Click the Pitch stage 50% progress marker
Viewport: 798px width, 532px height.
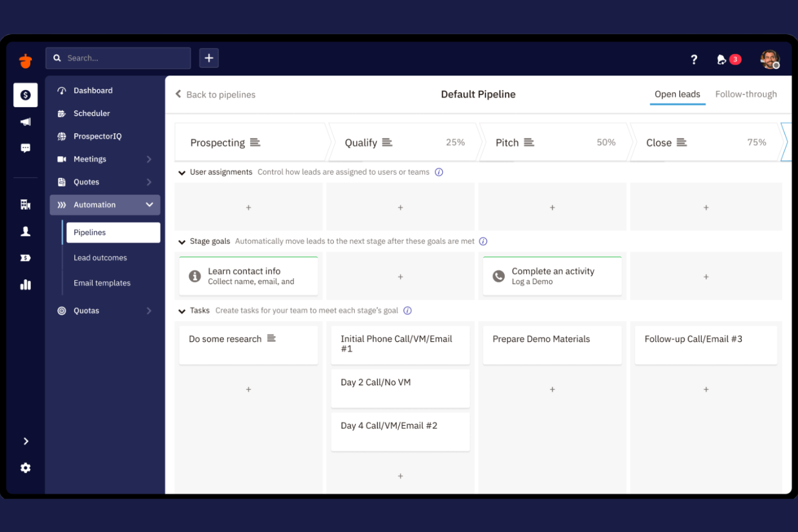pos(606,142)
